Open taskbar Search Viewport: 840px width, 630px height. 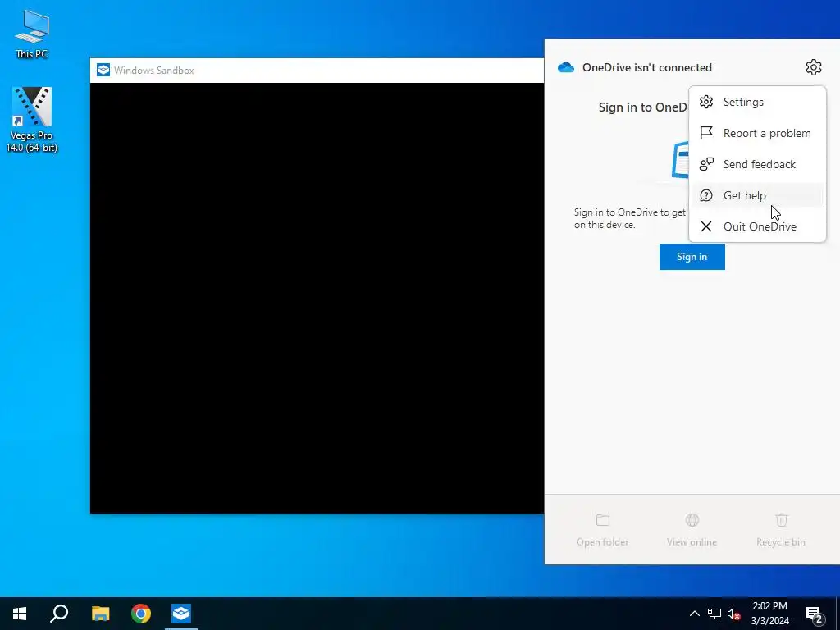(x=59, y=614)
